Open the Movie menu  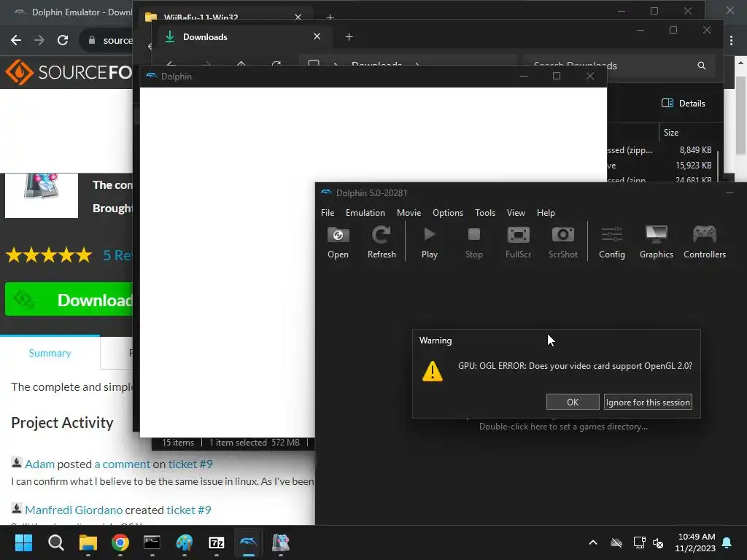click(409, 213)
